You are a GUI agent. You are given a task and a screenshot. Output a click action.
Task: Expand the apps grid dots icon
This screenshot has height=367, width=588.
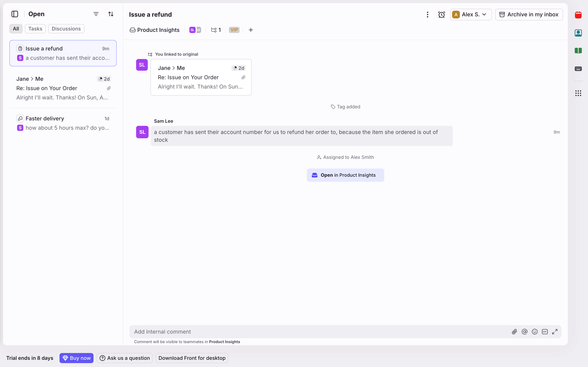(578, 93)
